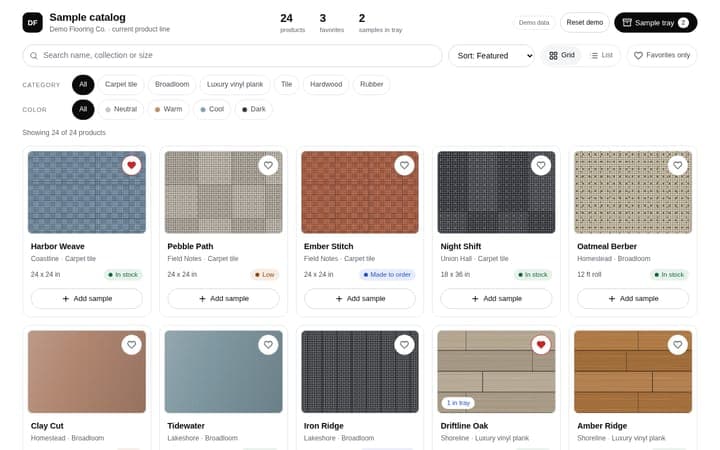Open Harbor Weave blue swatch image
The width and height of the screenshot is (720, 450).
coord(87,192)
